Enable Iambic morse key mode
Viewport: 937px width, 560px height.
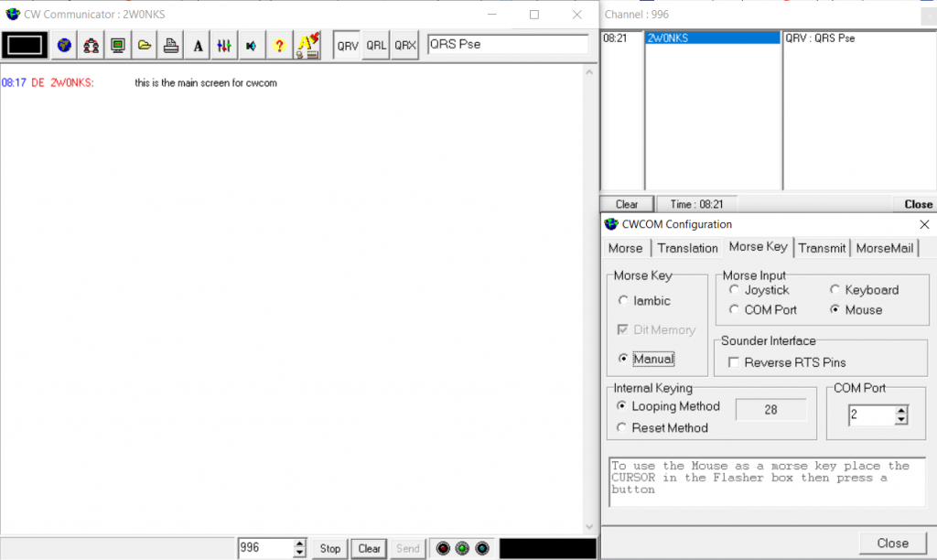[x=624, y=300]
